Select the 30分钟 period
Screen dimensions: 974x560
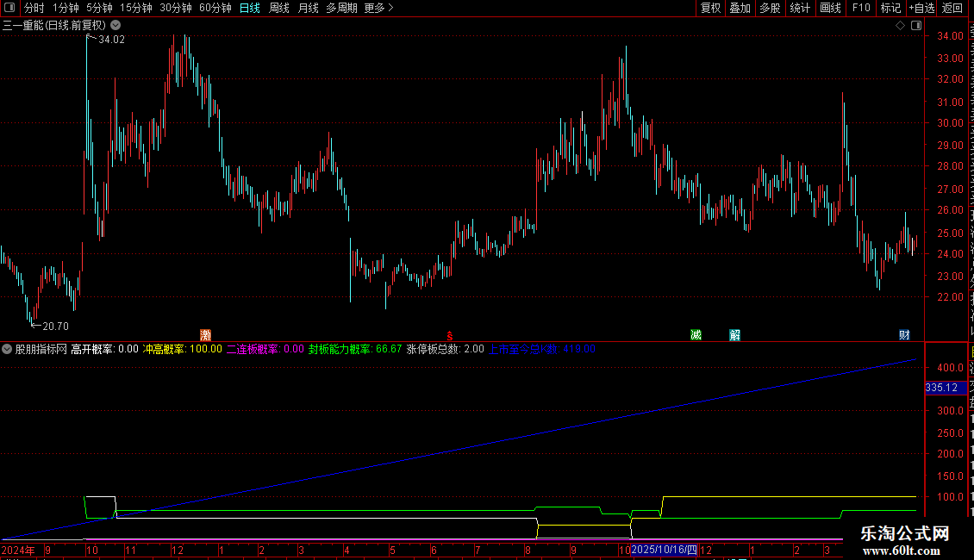(x=176, y=8)
